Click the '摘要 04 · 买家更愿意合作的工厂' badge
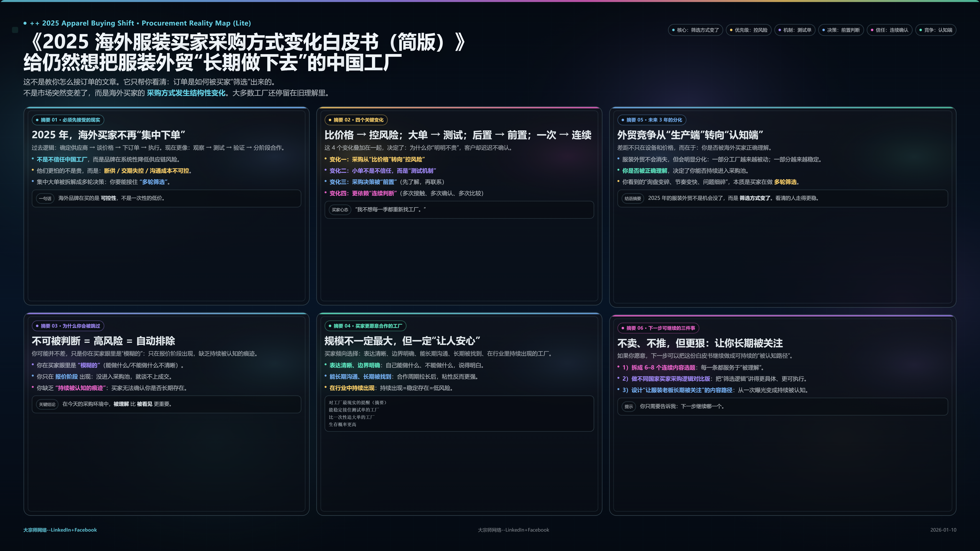Viewport: 980px width, 551px height. click(x=365, y=326)
